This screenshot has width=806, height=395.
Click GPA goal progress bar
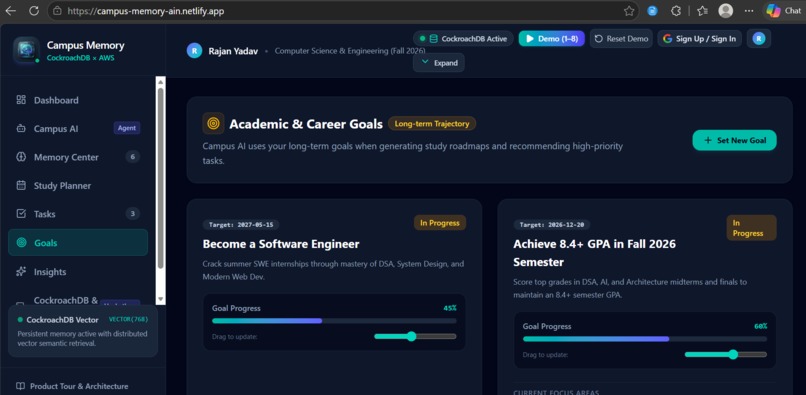pos(645,338)
